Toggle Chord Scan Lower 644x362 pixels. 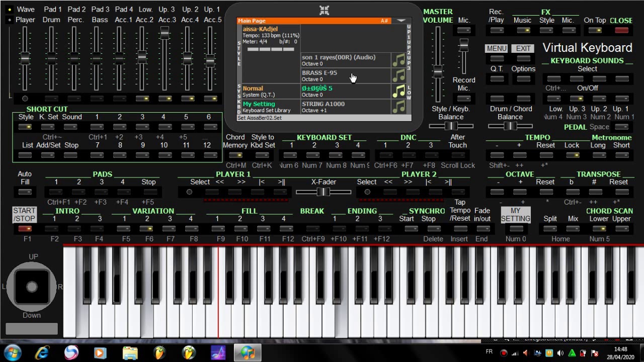pyautogui.click(x=599, y=229)
